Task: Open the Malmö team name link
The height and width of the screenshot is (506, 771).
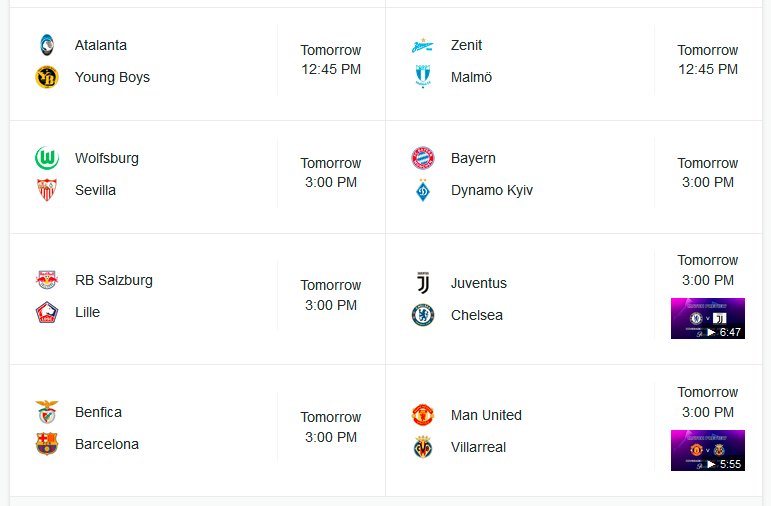Action: (472, 77)
